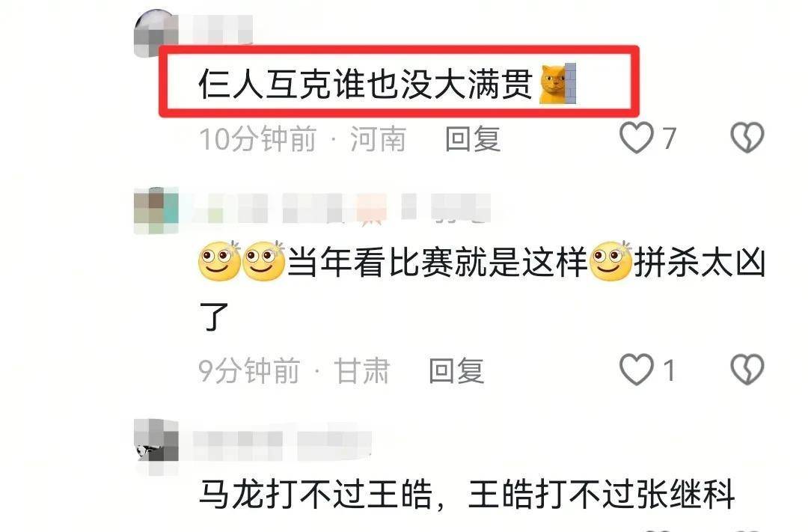808x532 pixels.
Task: Tap broken heart on the 甘肃 comment
Action: click(x=747, y=370)
